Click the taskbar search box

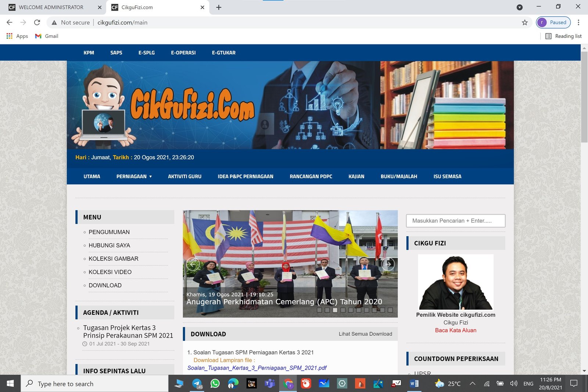[x=94, y=384]
